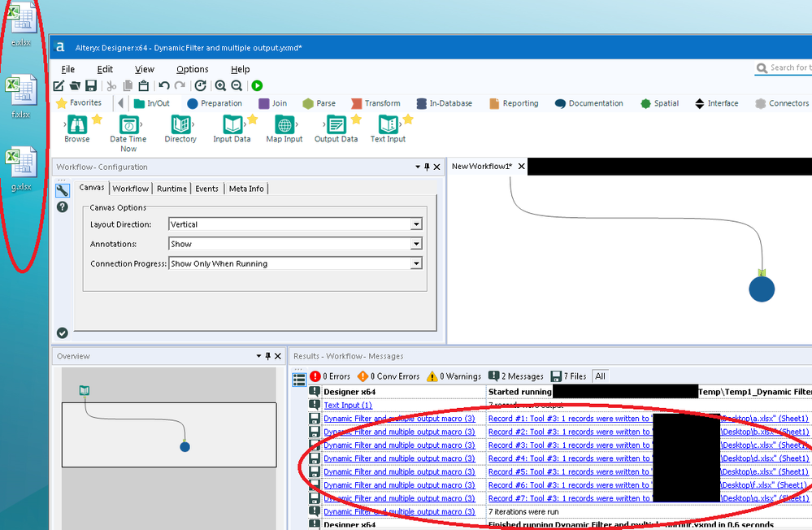Image resolution: width=812 pixels, height=530 pixels.
Task: Select the Text Input tool
Action: (x=388, y=129)
